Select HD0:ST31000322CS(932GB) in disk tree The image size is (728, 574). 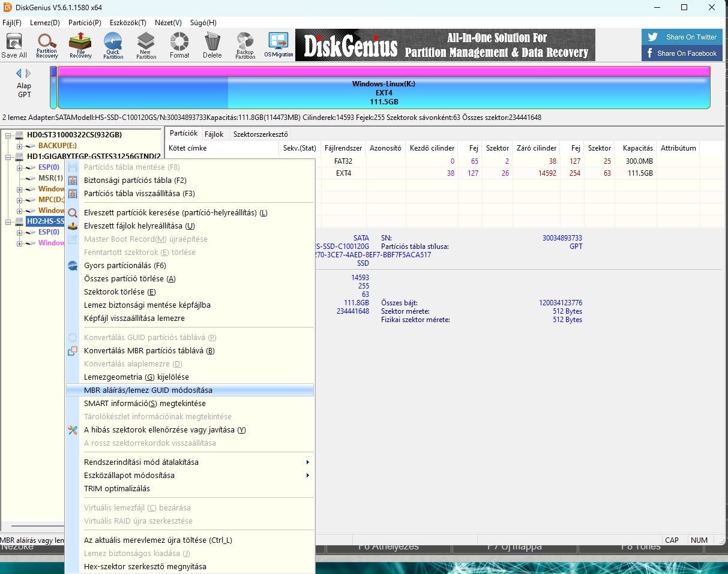(74, 135)
